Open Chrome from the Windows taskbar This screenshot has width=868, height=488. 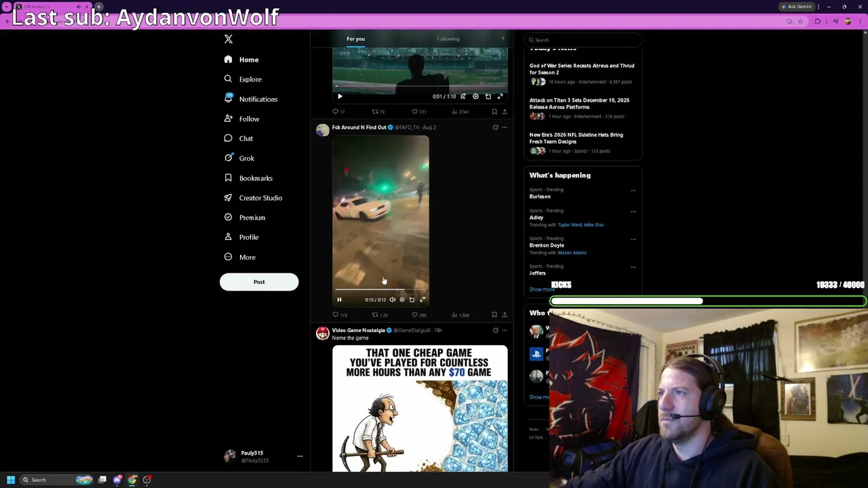tap(132, 480)
